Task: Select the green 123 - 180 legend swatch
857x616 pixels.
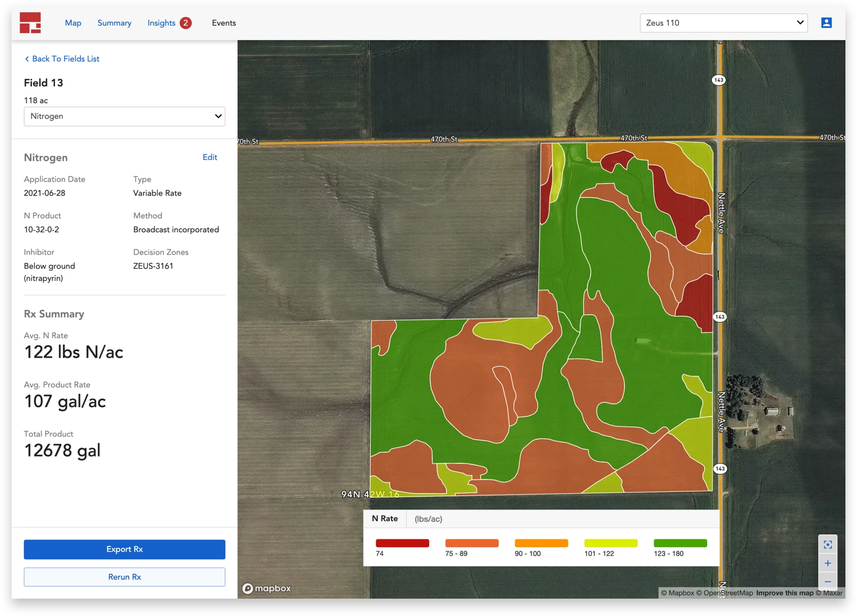Action: 680,543
